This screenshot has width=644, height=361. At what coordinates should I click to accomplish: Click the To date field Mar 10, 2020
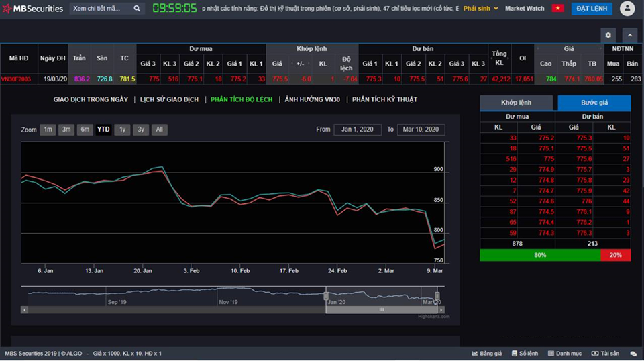(421, 130)
